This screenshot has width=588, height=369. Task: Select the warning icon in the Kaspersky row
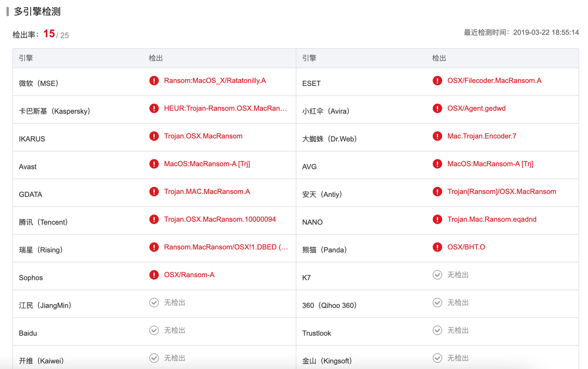point(154,108)
